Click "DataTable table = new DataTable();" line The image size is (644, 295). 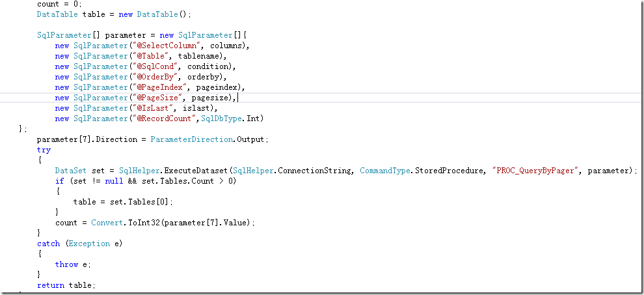(x=114, y=14)
